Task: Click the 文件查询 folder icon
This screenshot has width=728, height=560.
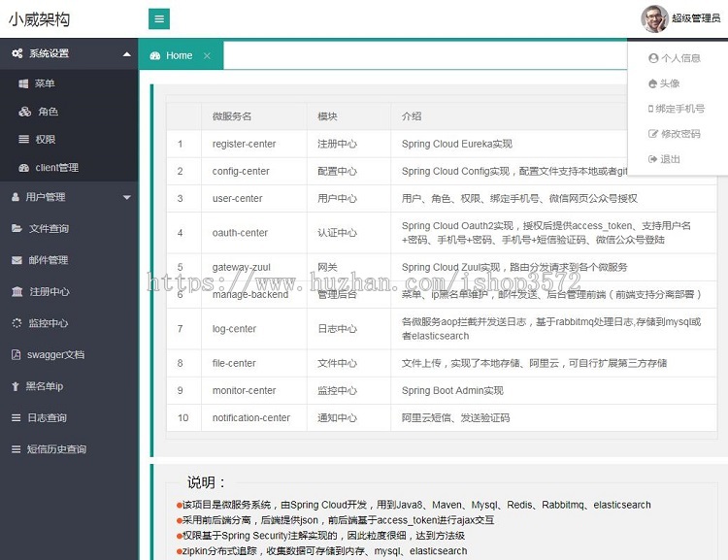Action: click(17, 228)
